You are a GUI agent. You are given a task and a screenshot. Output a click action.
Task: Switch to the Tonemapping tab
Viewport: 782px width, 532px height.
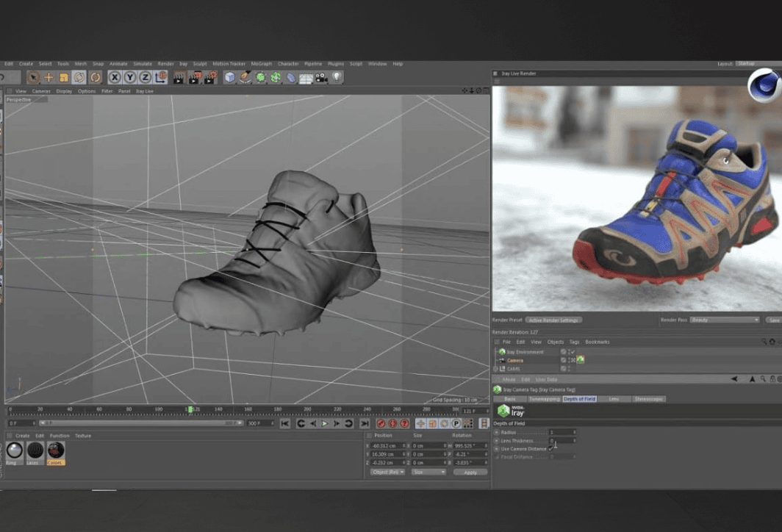coord(544,398)
